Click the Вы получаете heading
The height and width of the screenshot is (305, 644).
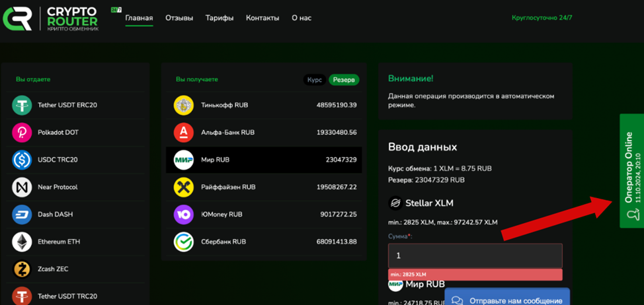197,79
